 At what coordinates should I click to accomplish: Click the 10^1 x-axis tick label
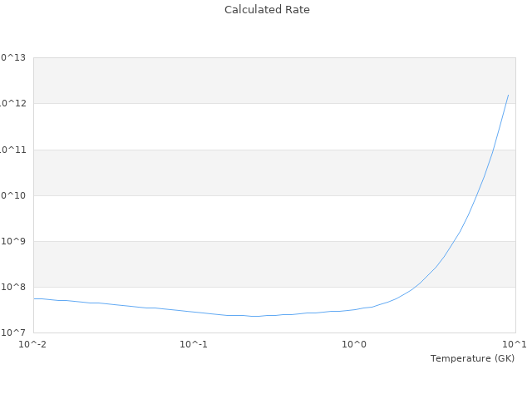(x=514, y=344)
